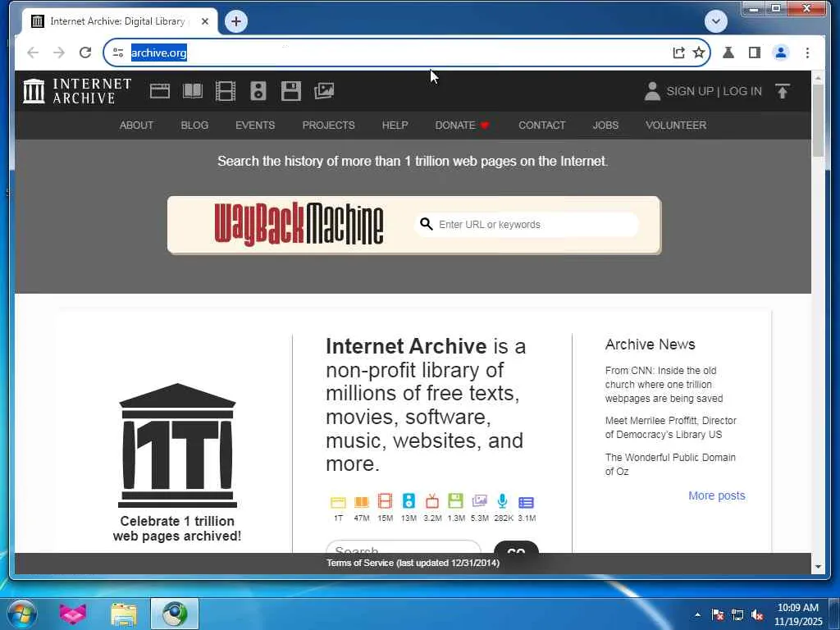This screenshot has height=630, width=840.
Task: Go back with the browser back arrow
Action: [33, 52]
